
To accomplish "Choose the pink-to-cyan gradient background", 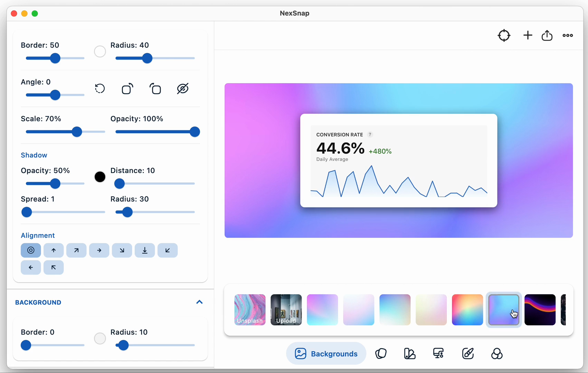I will click(322, 310).
